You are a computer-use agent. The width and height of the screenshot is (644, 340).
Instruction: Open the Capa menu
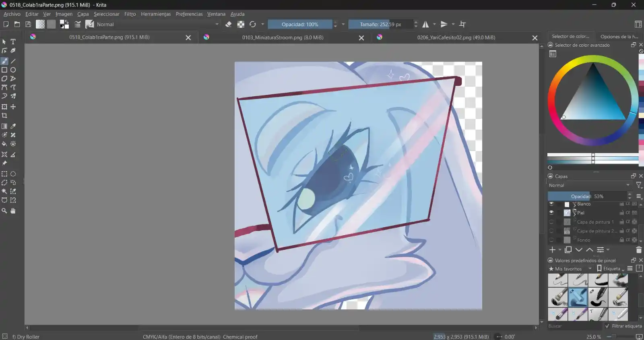83,14
